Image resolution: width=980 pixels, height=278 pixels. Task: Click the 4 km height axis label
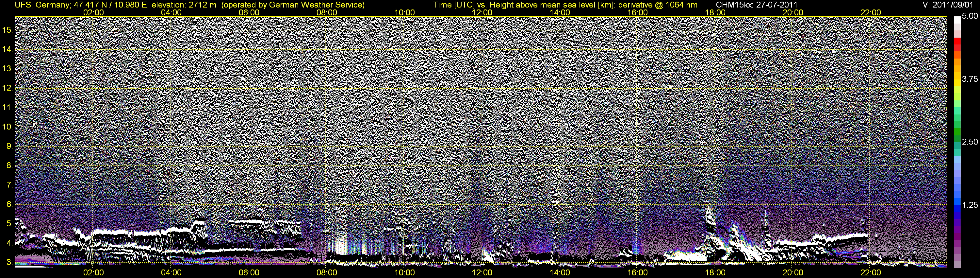click(x=10, y=243)
